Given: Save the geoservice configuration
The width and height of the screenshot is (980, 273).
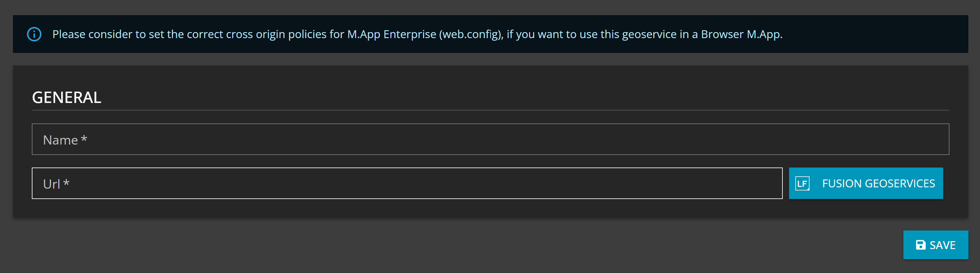Looking at the screenshot, I should click(936, 245).
